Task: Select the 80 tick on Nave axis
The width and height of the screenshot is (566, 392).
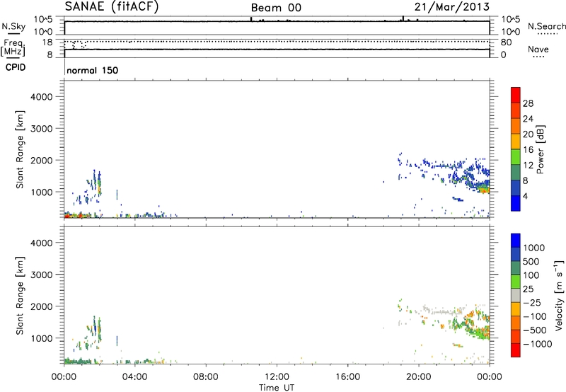Action: click(506, 42)
